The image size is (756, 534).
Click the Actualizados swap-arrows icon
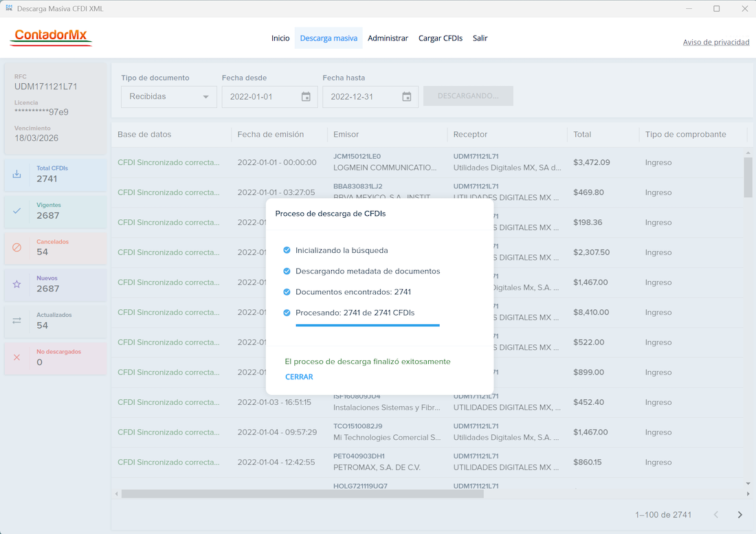(17, 320)
